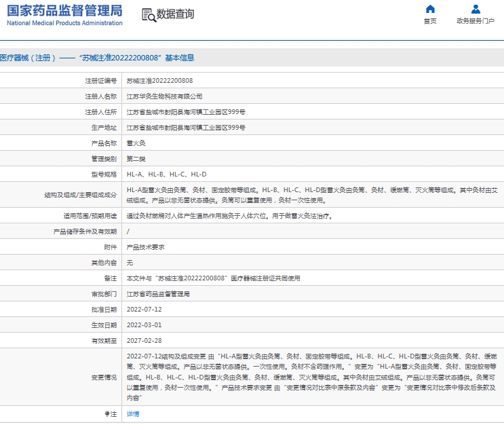Click the slash value in storage conditions row
This screenshot has height=425, width=504.
tap(128, 232)
